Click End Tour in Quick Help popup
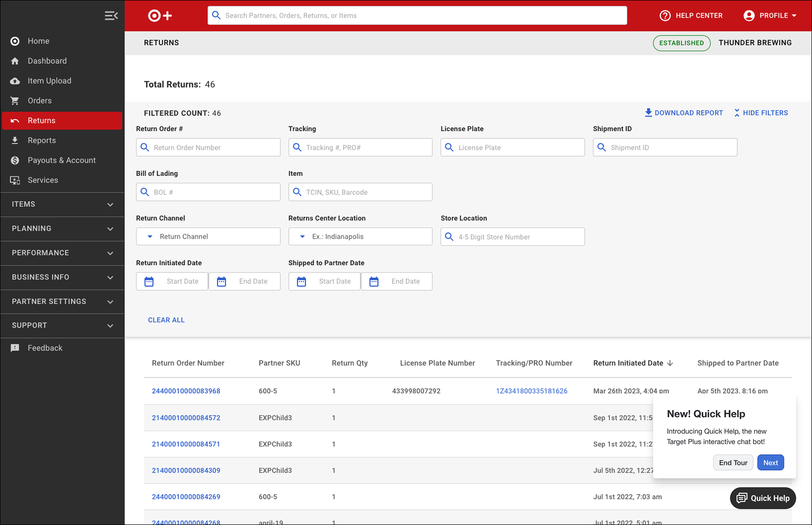 [733, 462]
